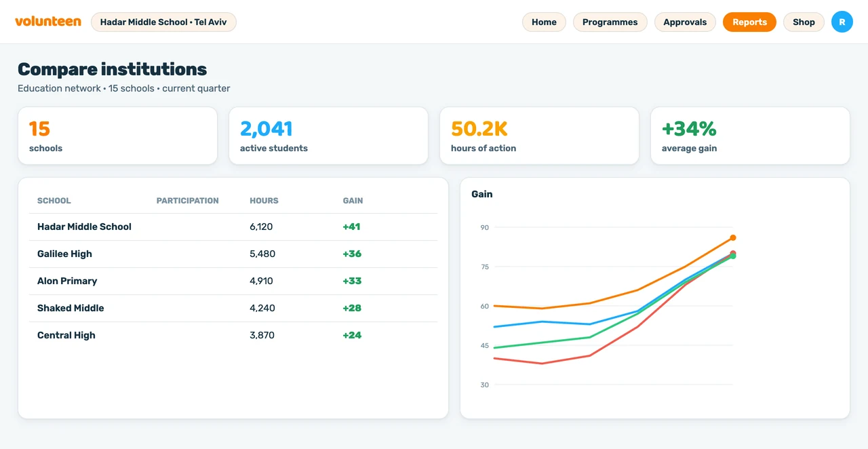Select the +33 gain cell

(x=352, y=281)
